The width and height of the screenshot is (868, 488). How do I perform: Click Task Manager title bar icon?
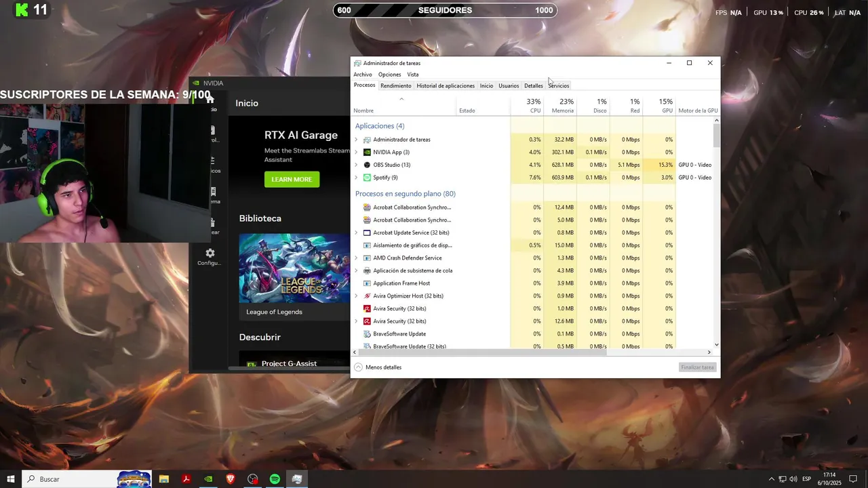(357, 63)
